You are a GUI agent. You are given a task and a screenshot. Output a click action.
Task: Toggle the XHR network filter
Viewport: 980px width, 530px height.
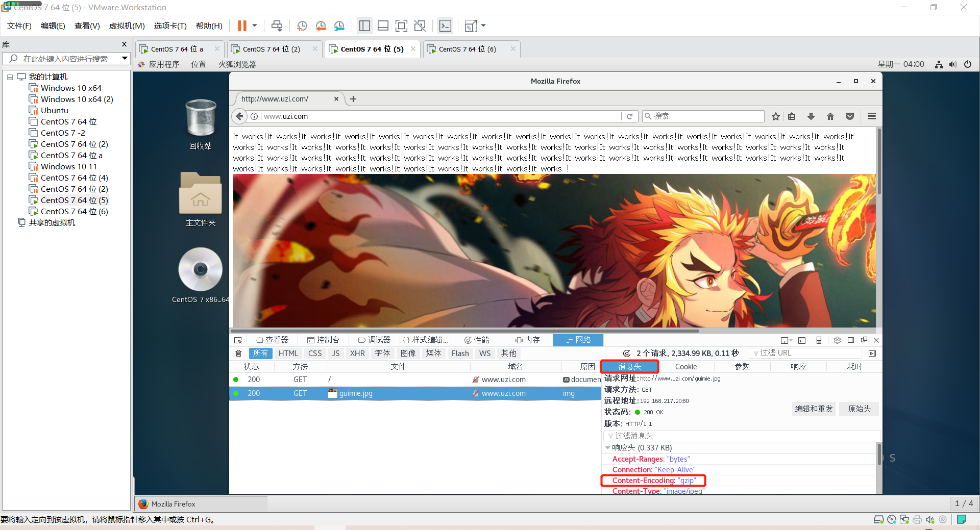click(357, 354)
